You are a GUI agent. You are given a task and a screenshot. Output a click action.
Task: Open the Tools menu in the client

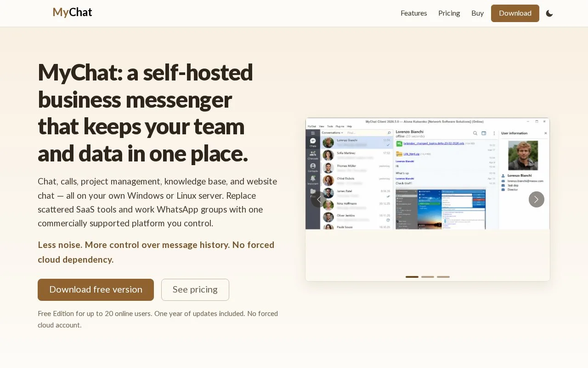[x=330, y=126]
